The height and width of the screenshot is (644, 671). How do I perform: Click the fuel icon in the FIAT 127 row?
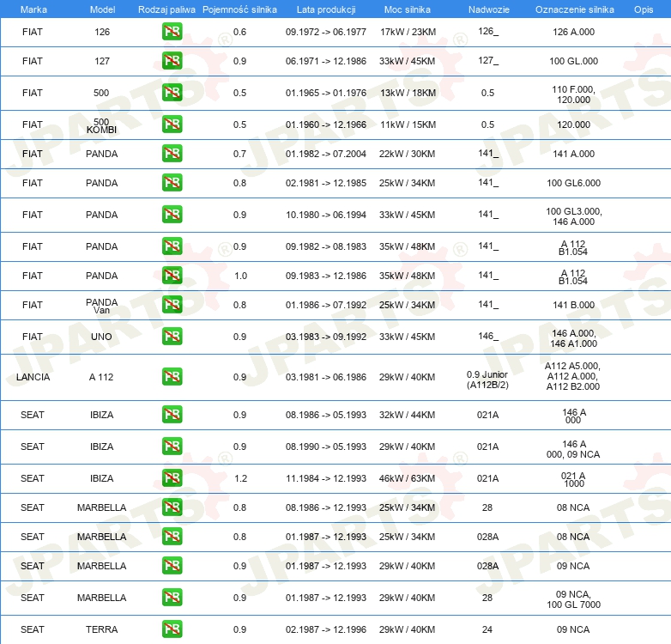coord(172,61)
